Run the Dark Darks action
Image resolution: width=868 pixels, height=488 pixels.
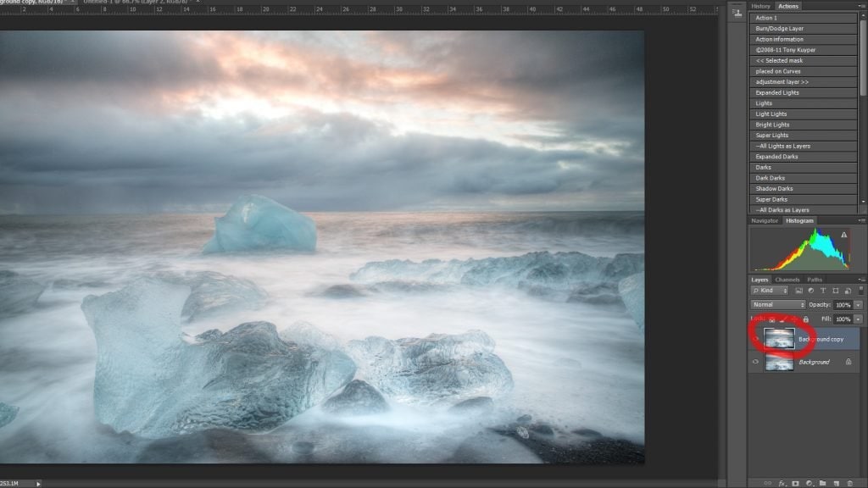click(803, 178)
